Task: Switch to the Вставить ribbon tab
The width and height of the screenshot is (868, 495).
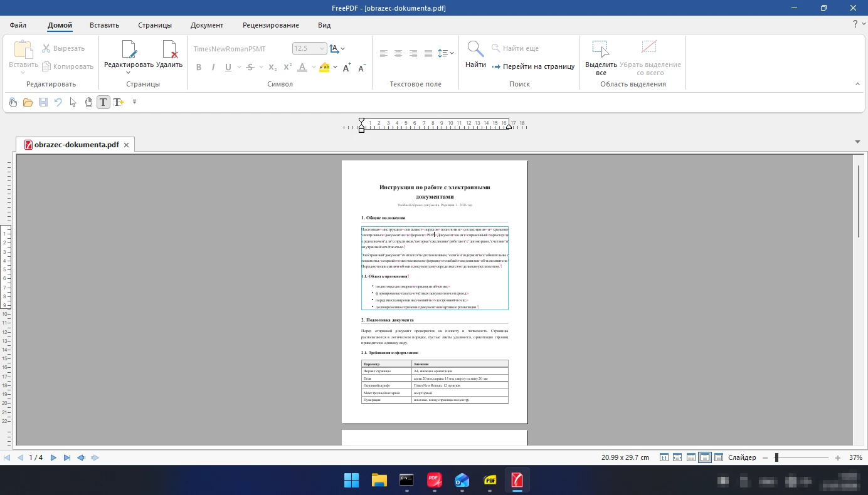Action: pos(104,26)
